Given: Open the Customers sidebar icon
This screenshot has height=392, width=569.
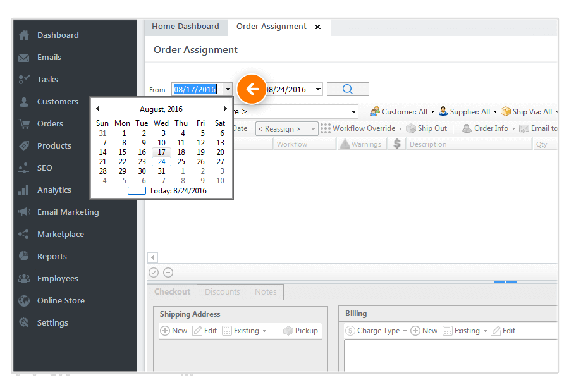Looking at the screenshot, I should pyautogui.click(x=24, y=102).
